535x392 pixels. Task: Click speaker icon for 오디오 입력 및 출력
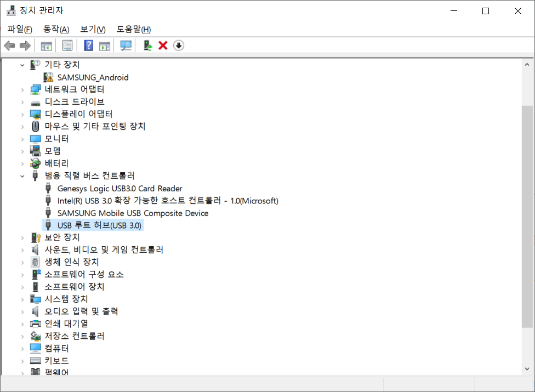35,311
